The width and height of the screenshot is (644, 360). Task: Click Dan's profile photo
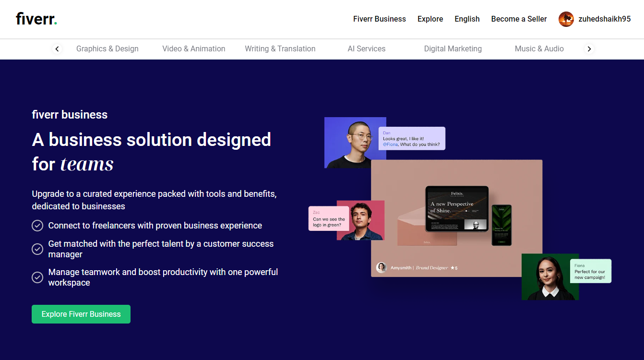point(355,143)
